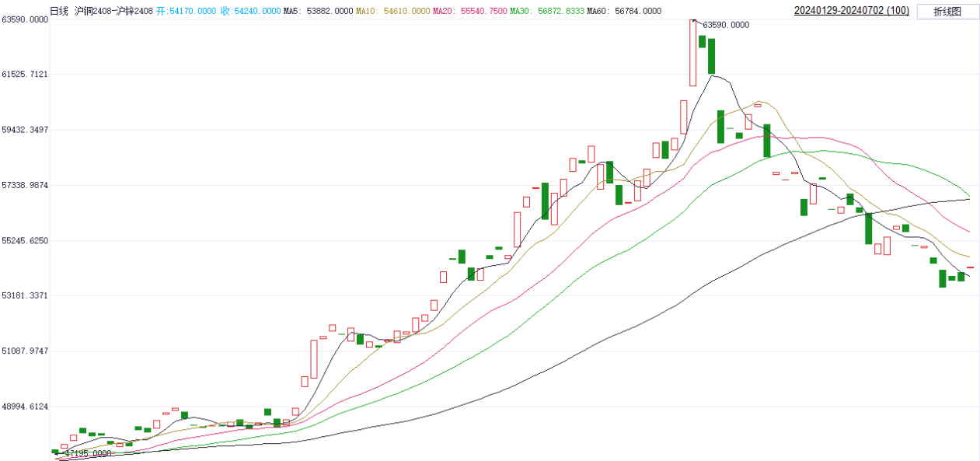Screen dimensions: 980x461
Task: Select the y-axis value 59432.3497
Action: pos(26,130)
